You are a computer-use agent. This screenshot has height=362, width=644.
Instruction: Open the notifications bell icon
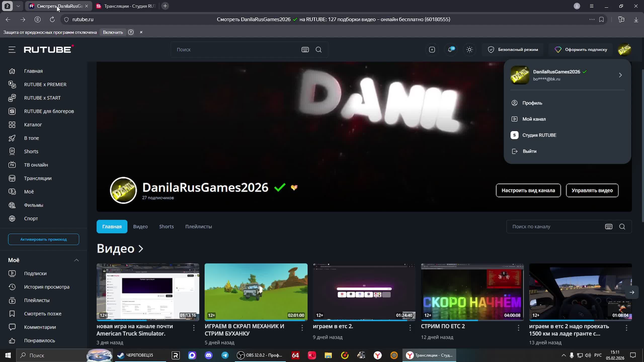point(451,50)
